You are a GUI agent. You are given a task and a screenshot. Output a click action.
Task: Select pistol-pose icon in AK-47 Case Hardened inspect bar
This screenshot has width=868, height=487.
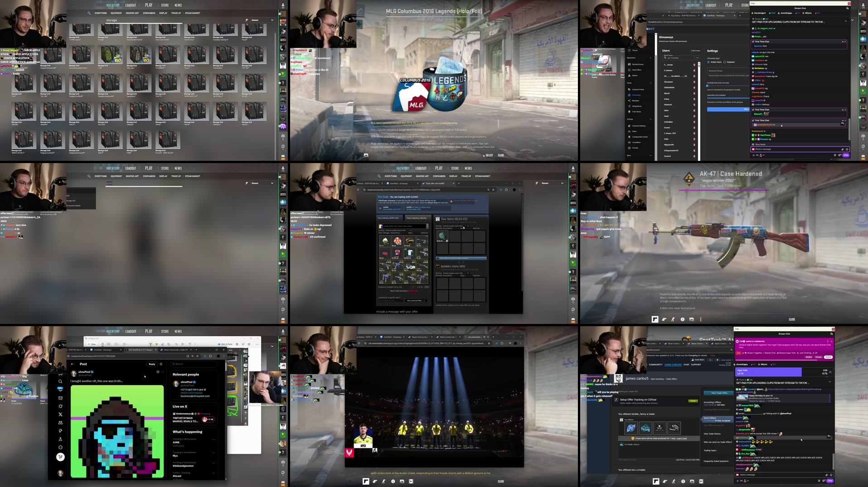tap(664, 319)
